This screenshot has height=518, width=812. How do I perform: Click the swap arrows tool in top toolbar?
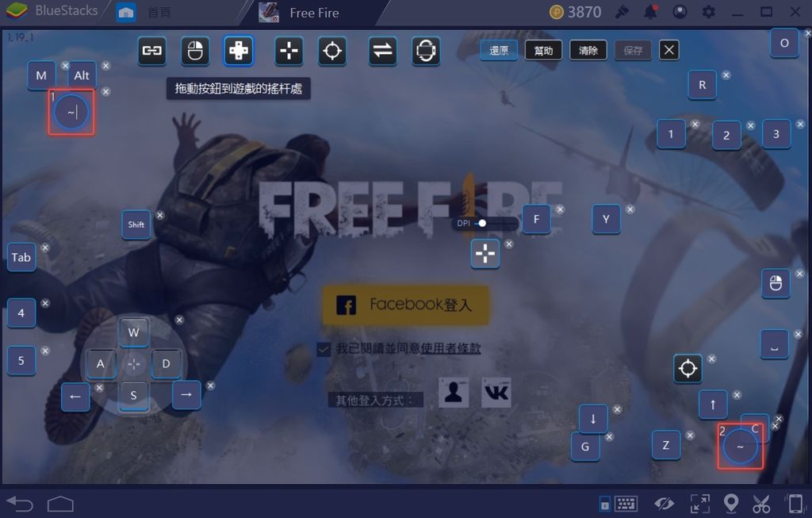click(x=383, y=51)
